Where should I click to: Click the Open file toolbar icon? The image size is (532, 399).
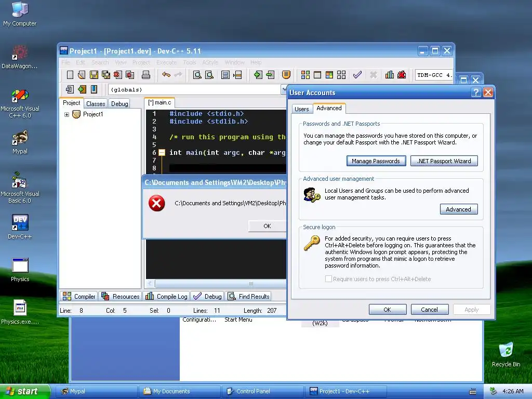(82, 75)
